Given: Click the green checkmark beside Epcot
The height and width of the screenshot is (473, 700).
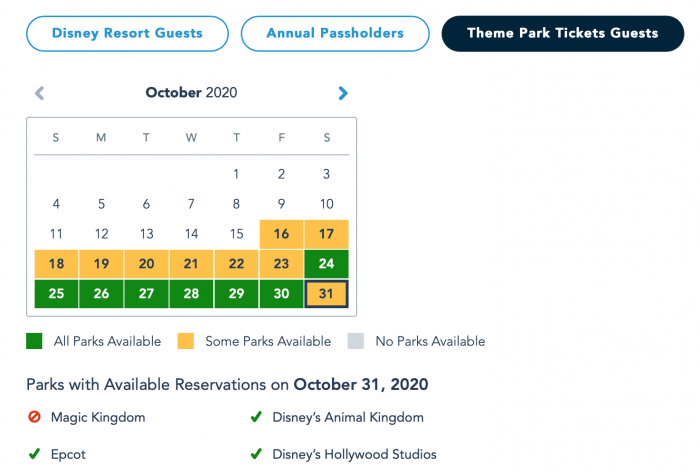Looking at the screenshot, I should tap(34, 454).
